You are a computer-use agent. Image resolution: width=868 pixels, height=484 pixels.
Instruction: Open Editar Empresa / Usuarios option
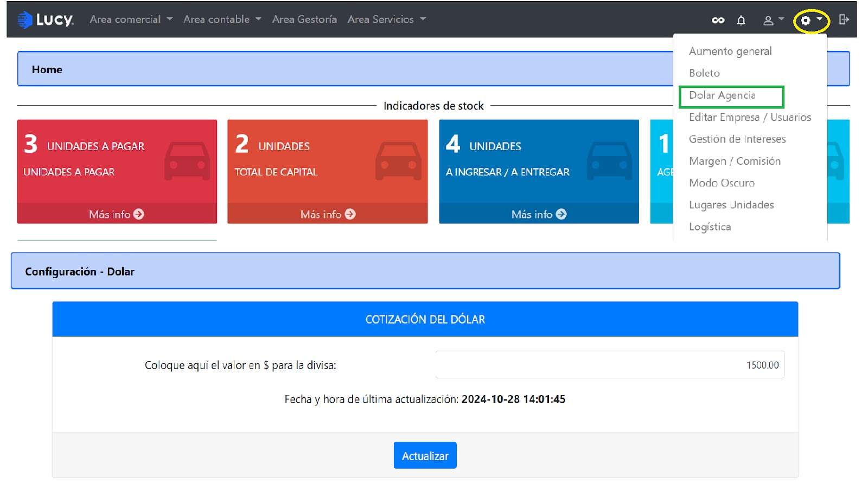(x=750, y=117)
